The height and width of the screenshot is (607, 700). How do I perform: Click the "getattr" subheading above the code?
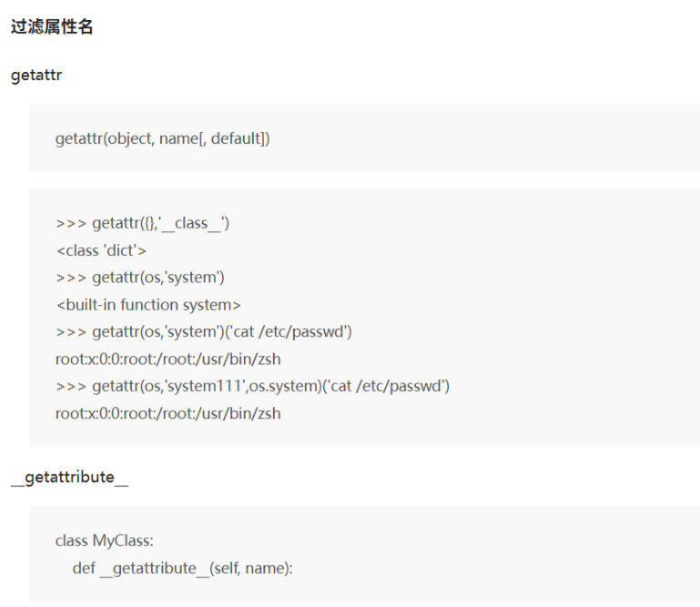pyautogui.click(x=36, y=76)
